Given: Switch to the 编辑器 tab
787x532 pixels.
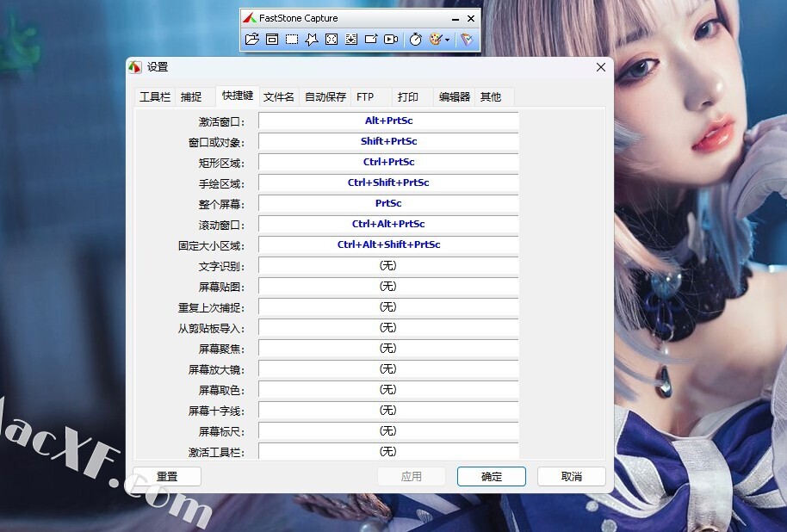Looking at the screenshot, I should [x=455, y=97].
